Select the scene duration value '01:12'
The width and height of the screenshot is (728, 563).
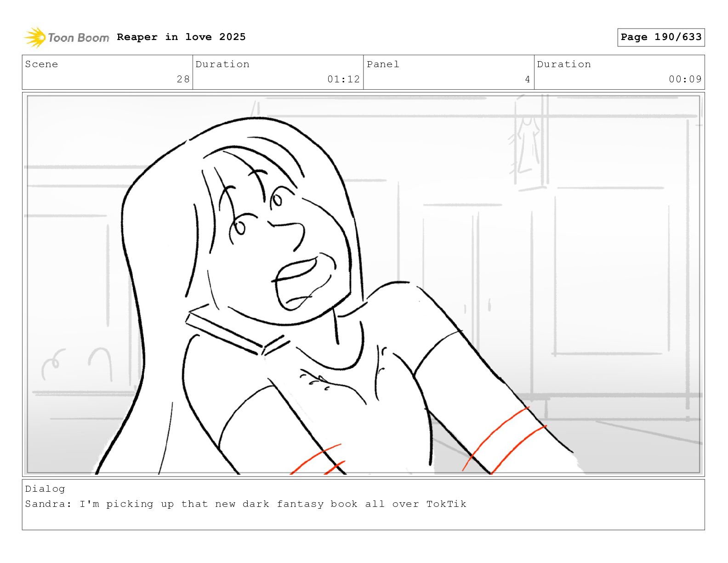[x=343, y=79]
